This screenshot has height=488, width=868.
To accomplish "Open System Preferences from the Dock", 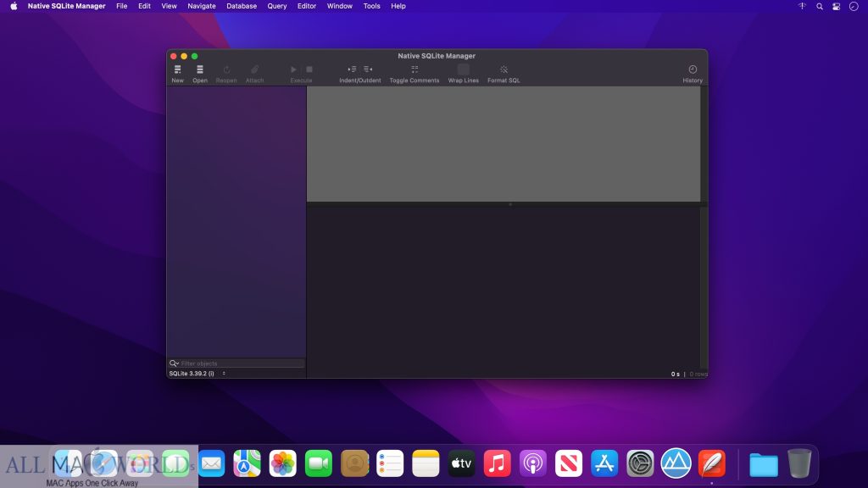I will pos(640,463).
